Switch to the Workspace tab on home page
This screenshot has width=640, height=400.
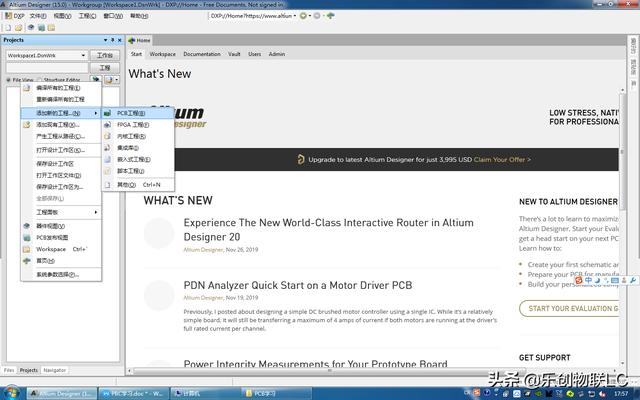tap(162, 54)
